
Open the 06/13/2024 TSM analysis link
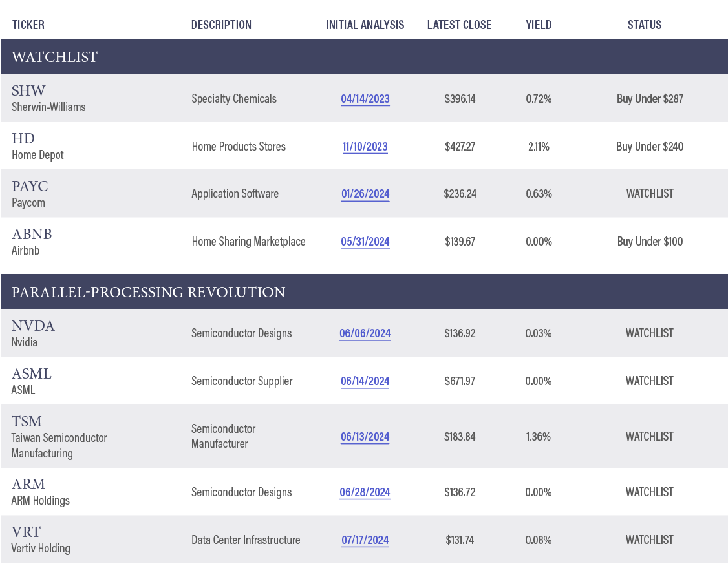pyautogui.click(x=365, y=437)
